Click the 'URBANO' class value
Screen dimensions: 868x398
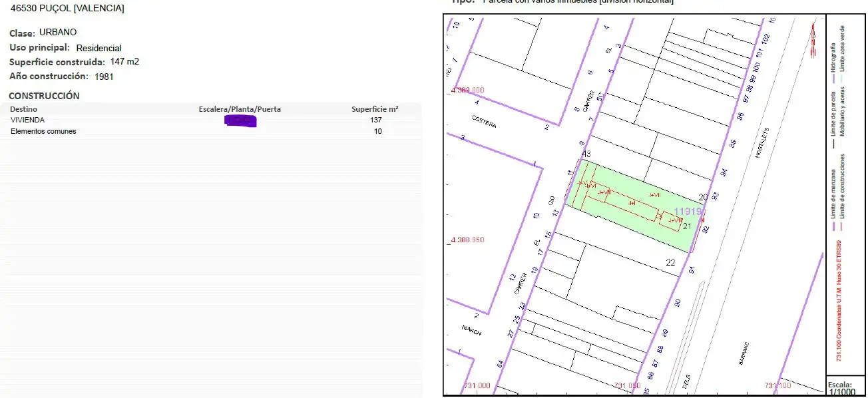pos(58,32)
